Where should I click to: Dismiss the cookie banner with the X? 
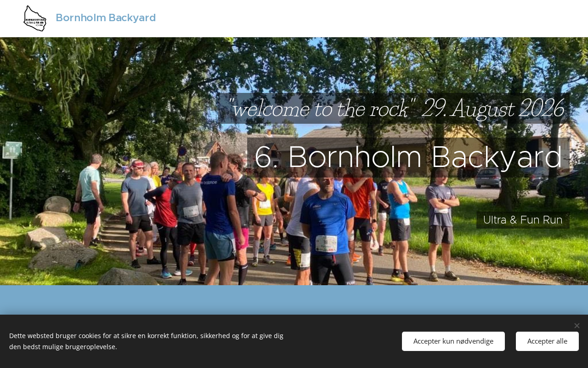click(577, 326)
